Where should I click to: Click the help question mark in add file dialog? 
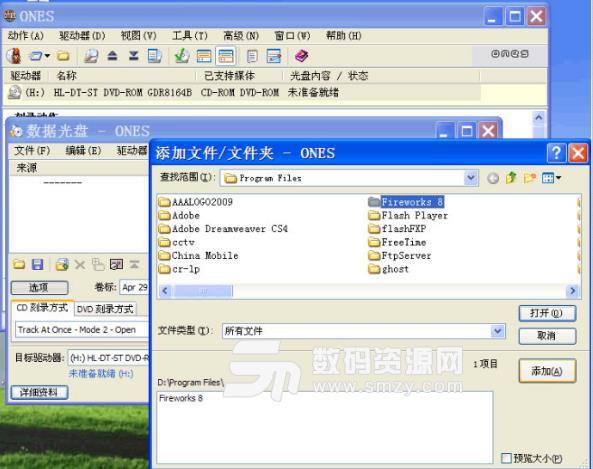pyautogui.click(x=556, y=153)
